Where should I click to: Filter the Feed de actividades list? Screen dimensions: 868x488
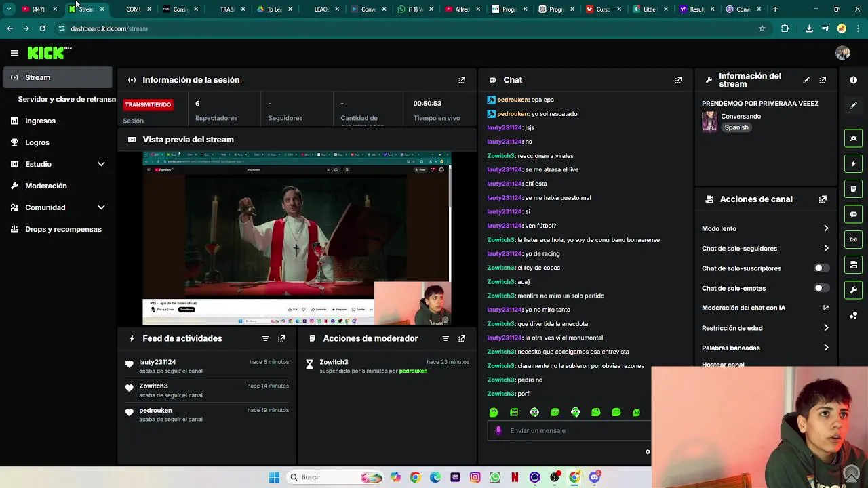265,338
